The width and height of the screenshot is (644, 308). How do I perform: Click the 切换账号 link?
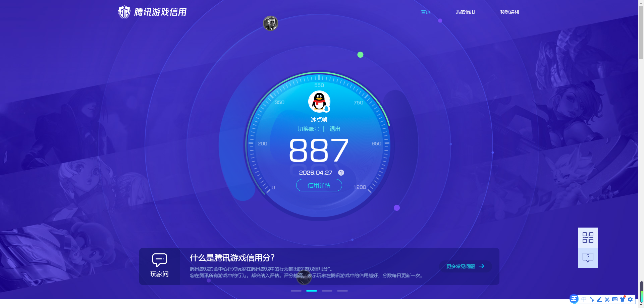(x=309, y=129)
